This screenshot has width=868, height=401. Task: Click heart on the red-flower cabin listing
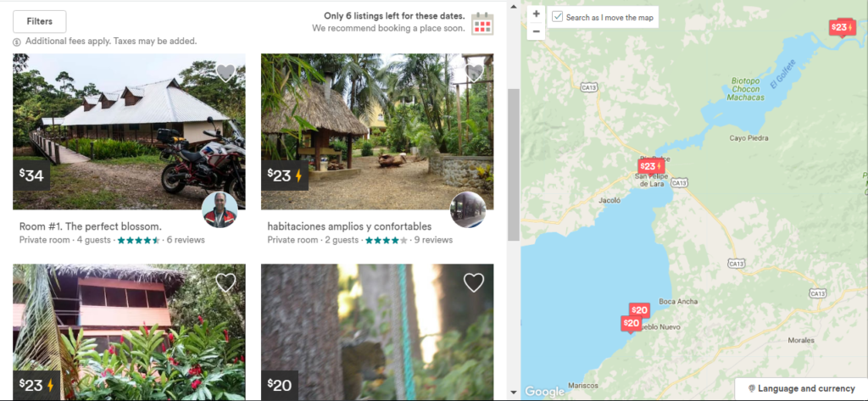tap(225, 282)
